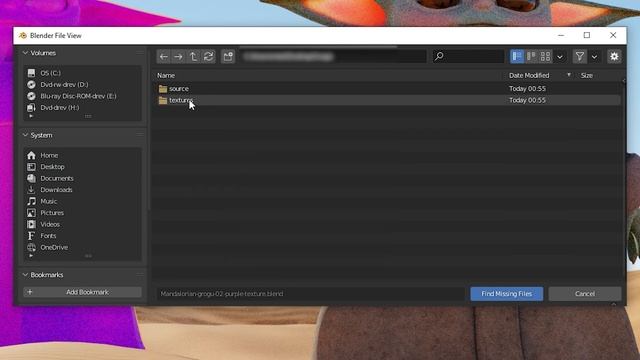Open display settings dropdown arrow
This screenshot has width=640, height=360.
[560, 57]
